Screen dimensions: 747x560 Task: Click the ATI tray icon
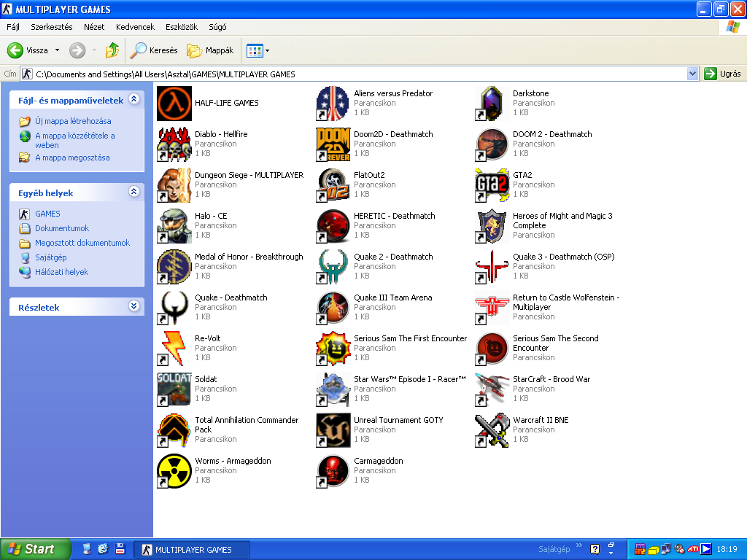point(693,550)
